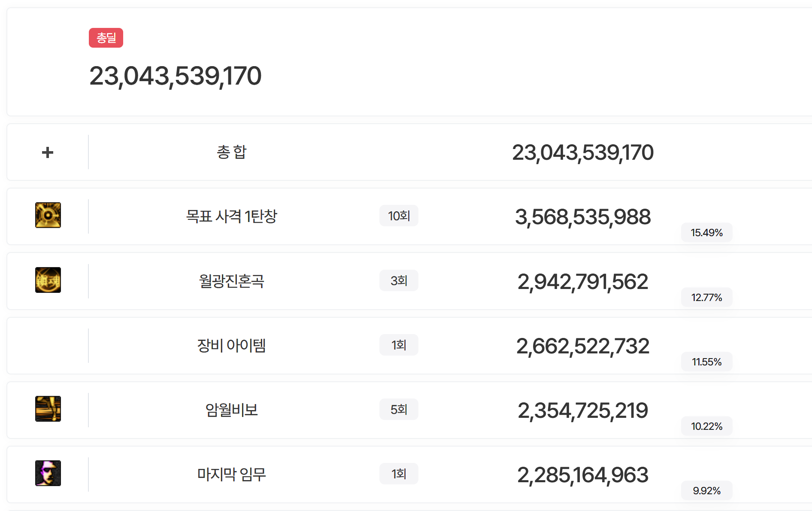Screen dimensions: 812x511
Task: Select the 11.55% percentage badge
Action: pos(706,362)
